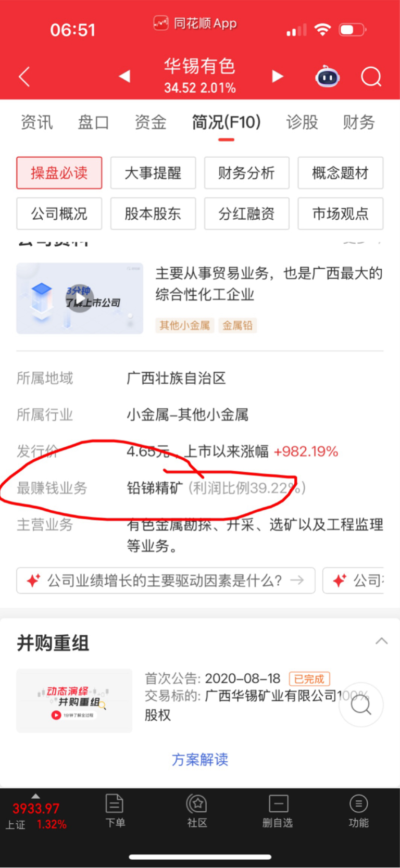
Task: Select 股本股东 category button
Action: (x=153, y=213)
